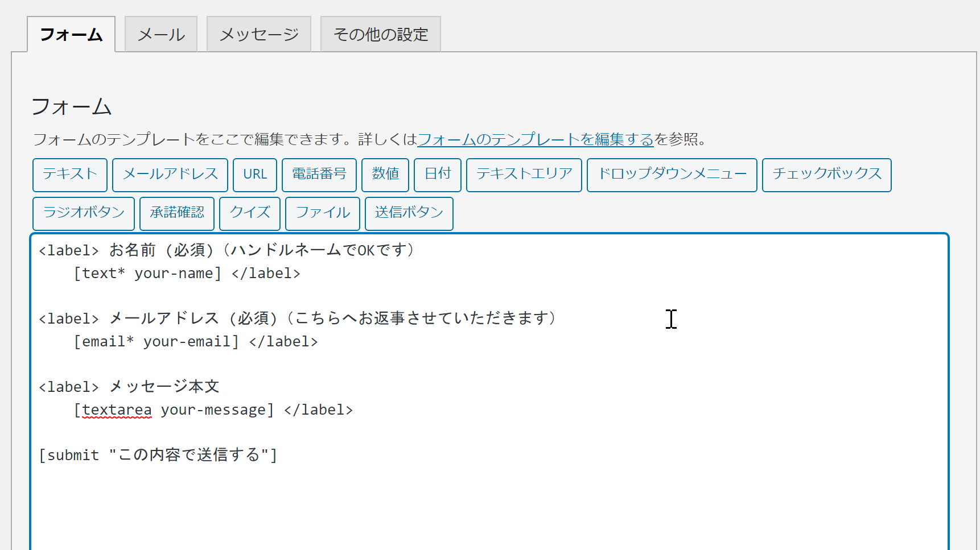Click the お名前 (必須) label line
980x550 pixels.
coord(228,250)
